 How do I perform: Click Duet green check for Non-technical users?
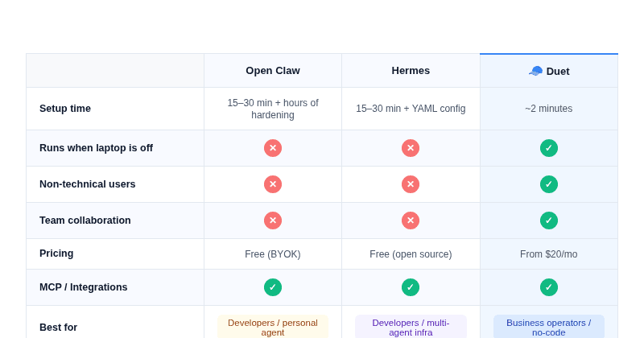[549, 184]
